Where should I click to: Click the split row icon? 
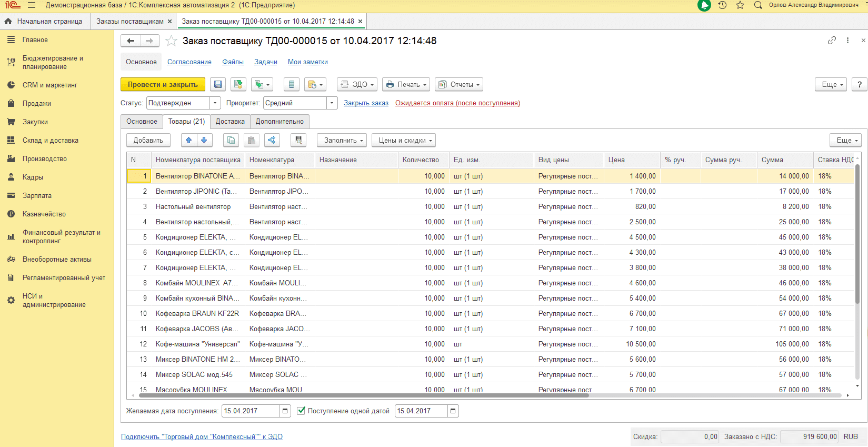pos(272,140)
